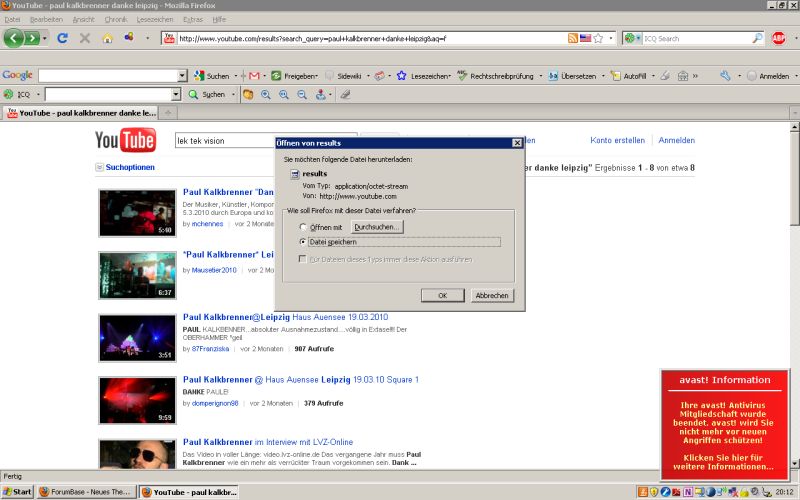This screenshot has height=500, width=800.
Task: Open the Bearbeiten menu
Action: (x=46, y=19)
